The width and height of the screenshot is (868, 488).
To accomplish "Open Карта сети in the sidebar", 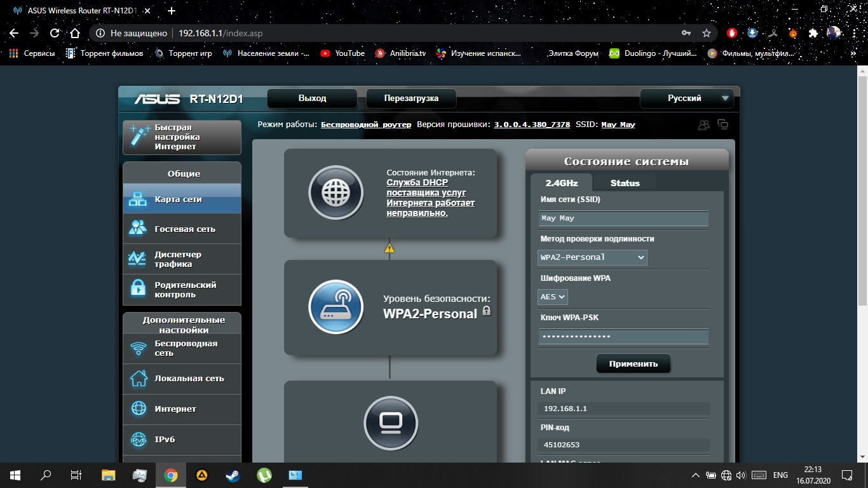I will pyautogui.click(x=182, y=199).
